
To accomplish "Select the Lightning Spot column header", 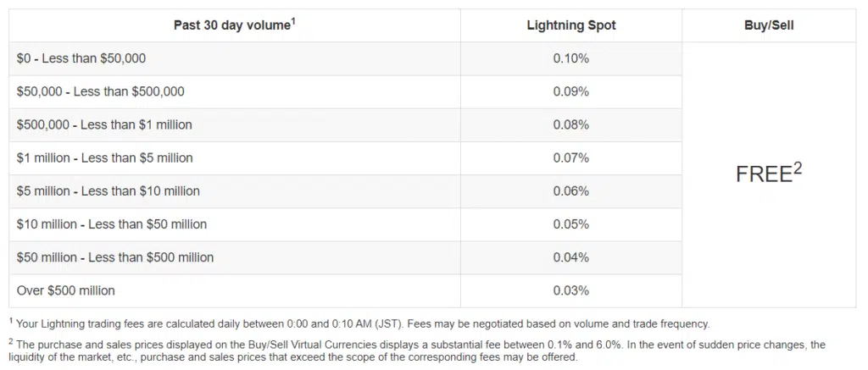I will 571,25.
